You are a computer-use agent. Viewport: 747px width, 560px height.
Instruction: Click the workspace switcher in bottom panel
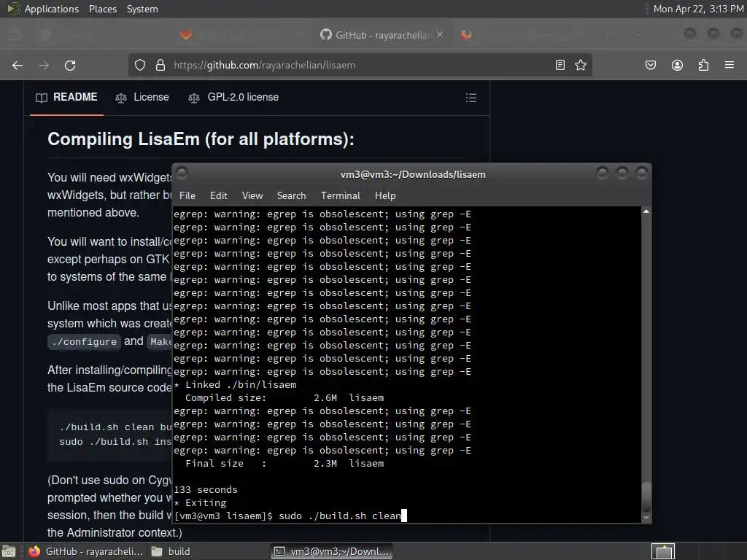pyautogui.click(x=662, y=551)
